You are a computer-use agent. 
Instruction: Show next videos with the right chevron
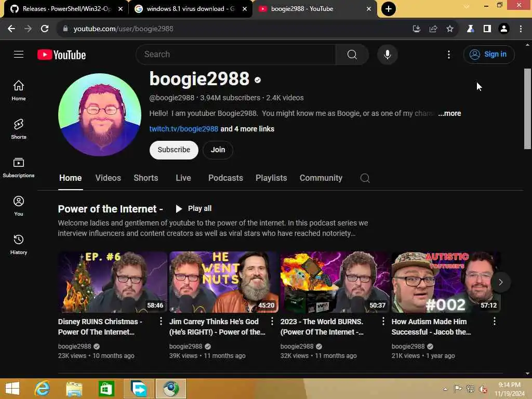tap(500, 282)
